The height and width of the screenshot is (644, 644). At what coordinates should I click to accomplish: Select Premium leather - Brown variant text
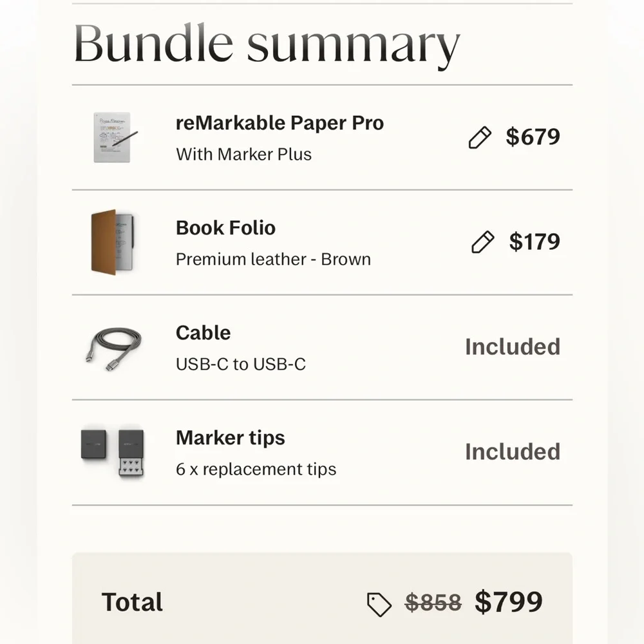[x=273, y=259]
